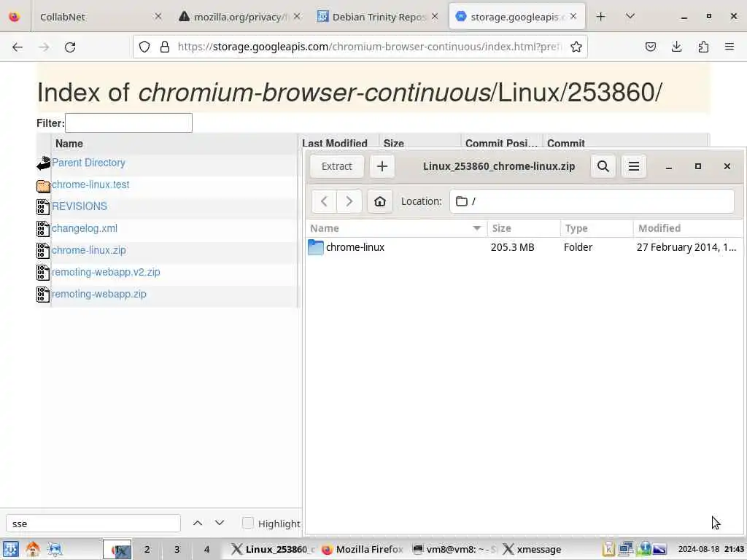Toggle the Highlight checkbox in find bar
747x560 pixels.
tap(248, 523)
